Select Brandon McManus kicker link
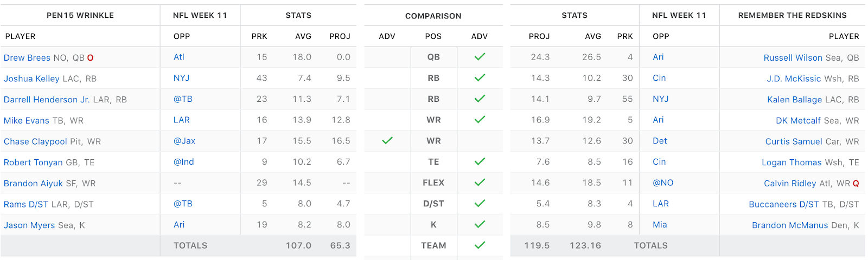The image size is (868, 260). (789, 225)
